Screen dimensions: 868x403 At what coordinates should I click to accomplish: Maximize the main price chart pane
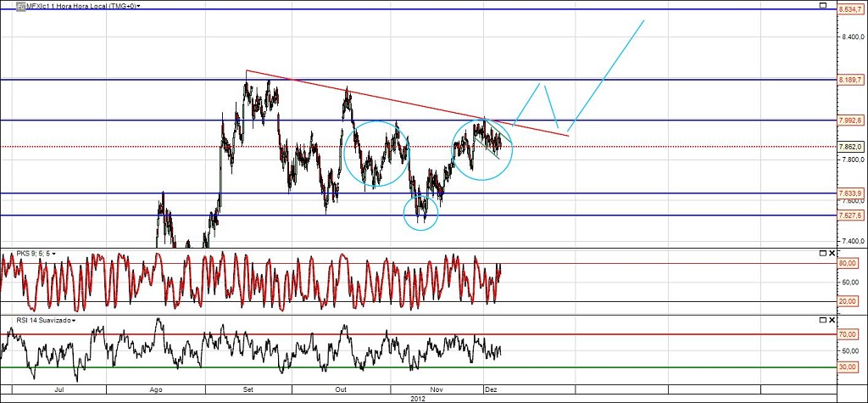pos(822,6)
